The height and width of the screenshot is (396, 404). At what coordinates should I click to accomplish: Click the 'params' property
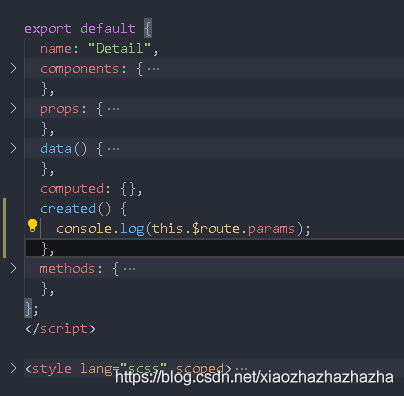coord(271,229)
